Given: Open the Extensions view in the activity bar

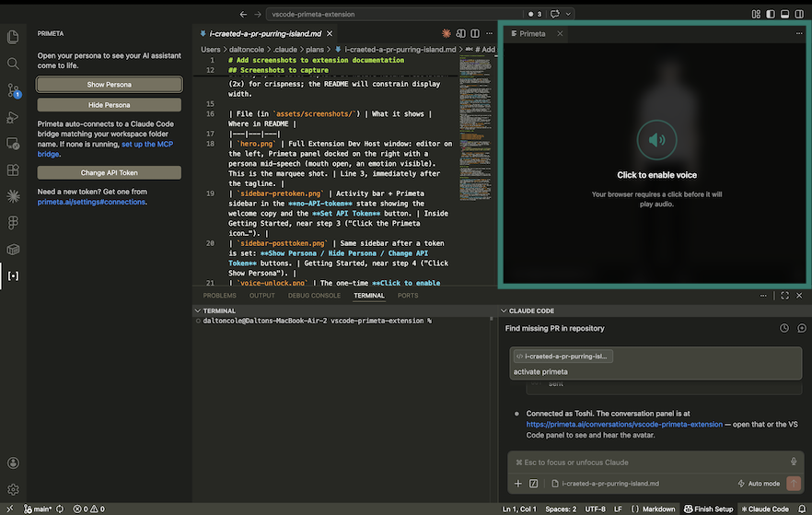Looking at the screenshot, I should pyautogui.click(x=13, y=170).
